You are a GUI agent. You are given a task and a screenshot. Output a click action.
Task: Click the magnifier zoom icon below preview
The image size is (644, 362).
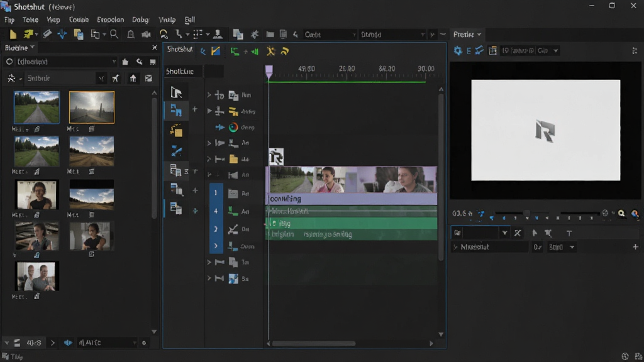(621, 214)
